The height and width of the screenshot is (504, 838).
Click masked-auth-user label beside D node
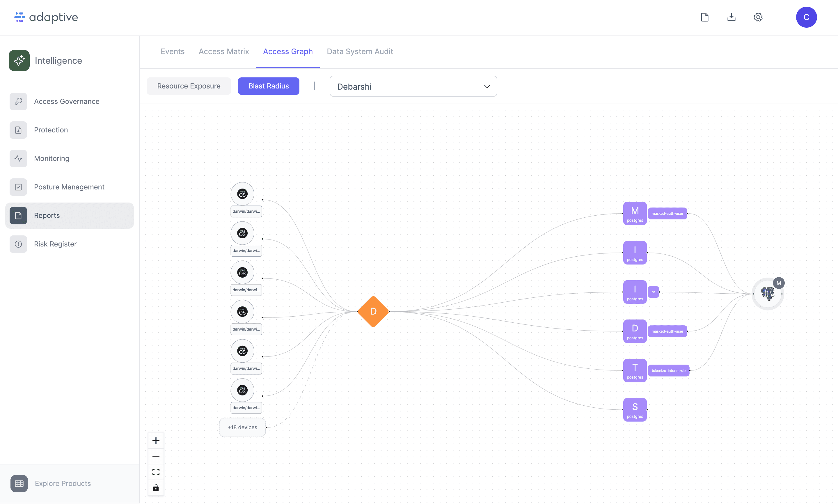(x=667, y=331)
